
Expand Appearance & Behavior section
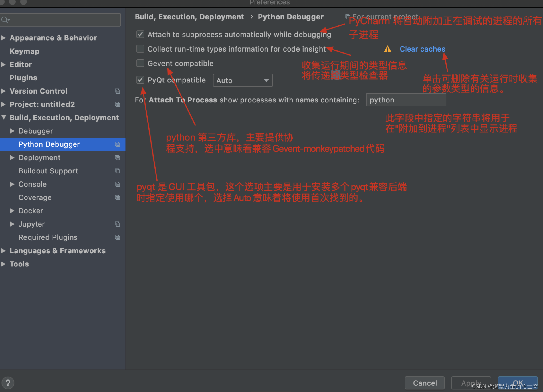click(3, 38)
